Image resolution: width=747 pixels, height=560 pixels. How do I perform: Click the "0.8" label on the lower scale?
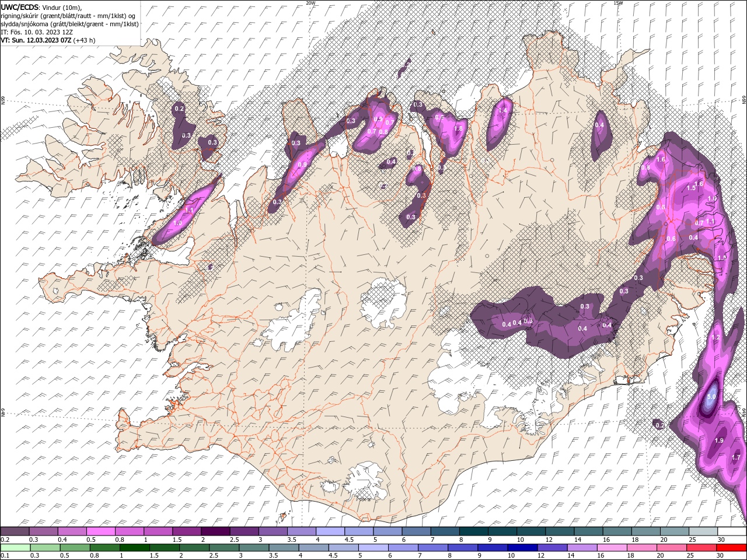pos(94,556)
